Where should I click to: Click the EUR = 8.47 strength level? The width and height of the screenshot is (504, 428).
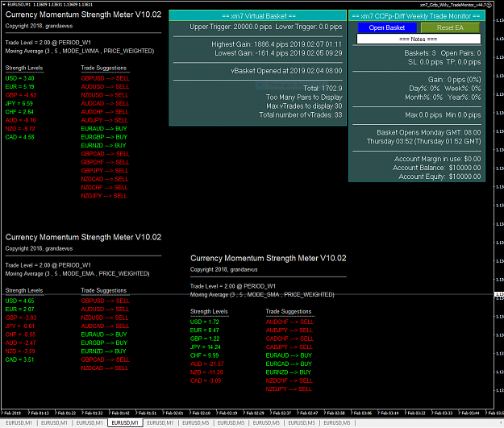205,330
